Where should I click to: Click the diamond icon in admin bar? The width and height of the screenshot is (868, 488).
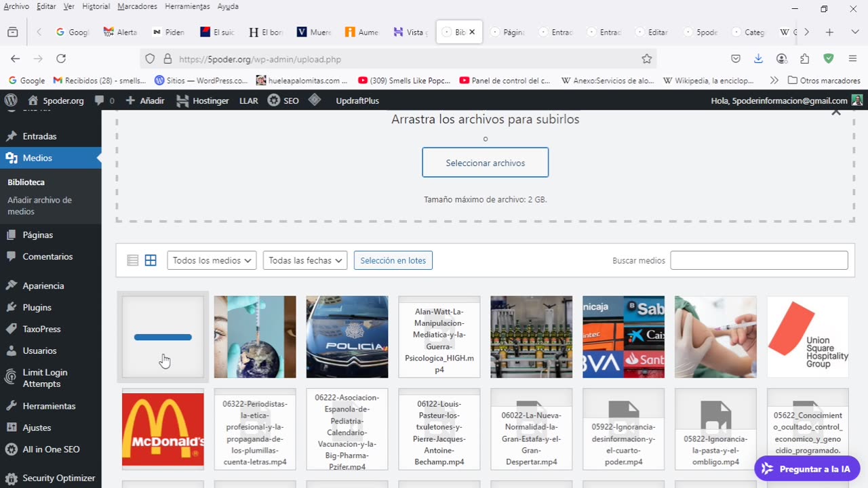314,100
